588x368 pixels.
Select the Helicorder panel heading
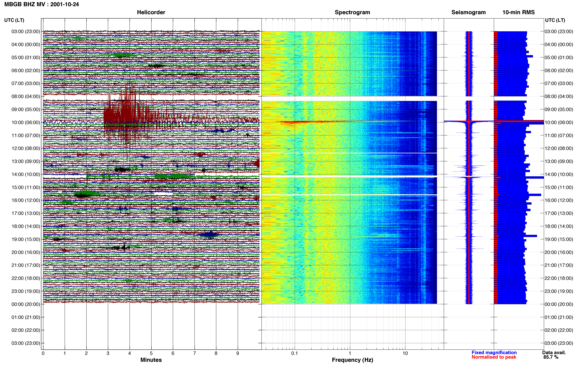click(x=151, y=12)
